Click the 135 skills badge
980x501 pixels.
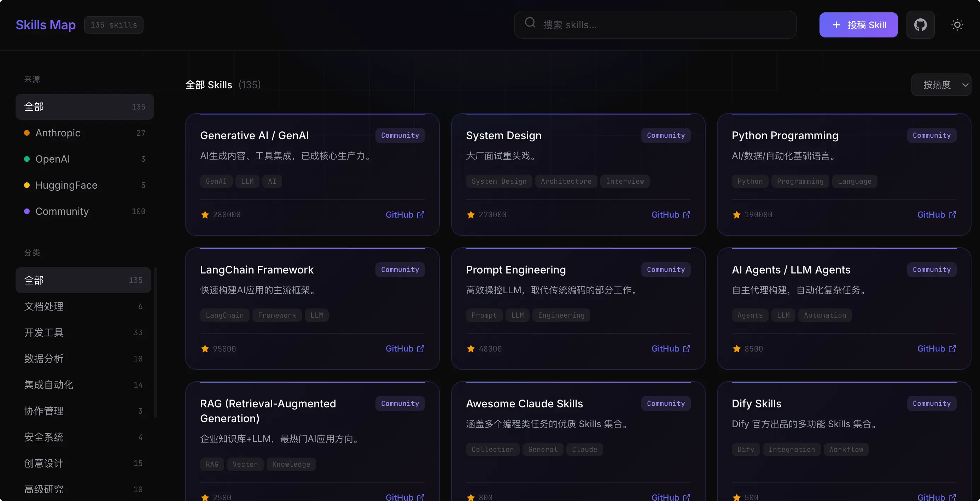pos(114,25)
